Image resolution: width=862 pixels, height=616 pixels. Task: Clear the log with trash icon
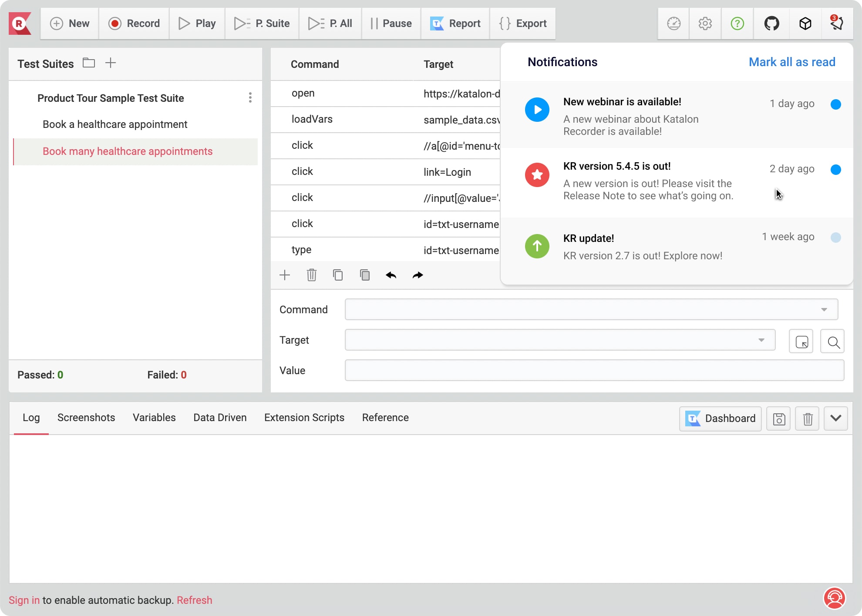click(x=808, y=418)
